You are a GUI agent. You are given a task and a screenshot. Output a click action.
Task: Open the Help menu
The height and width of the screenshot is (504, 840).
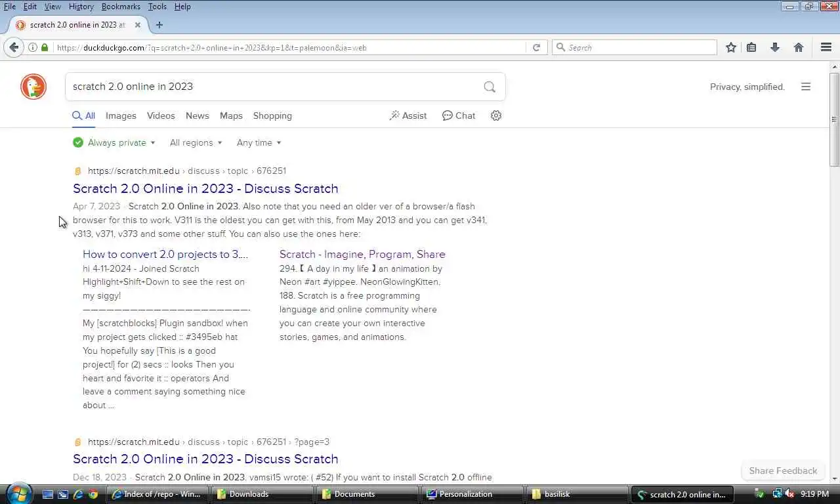coord(182,6)
